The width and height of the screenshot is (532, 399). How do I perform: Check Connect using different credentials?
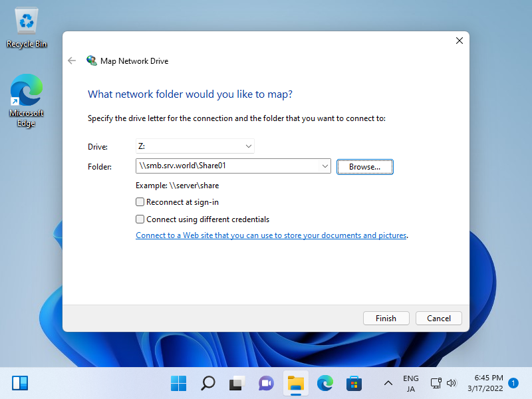[x=140, y=219]
